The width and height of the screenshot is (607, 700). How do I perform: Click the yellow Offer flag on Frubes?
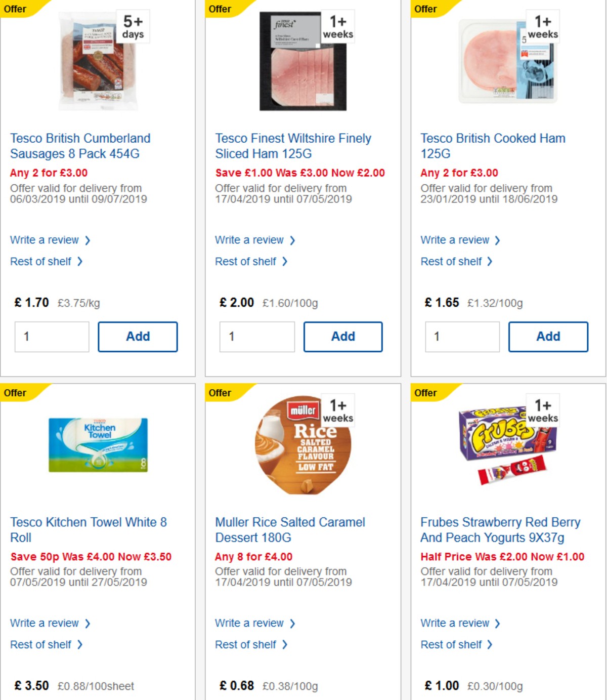click(425, 392)
